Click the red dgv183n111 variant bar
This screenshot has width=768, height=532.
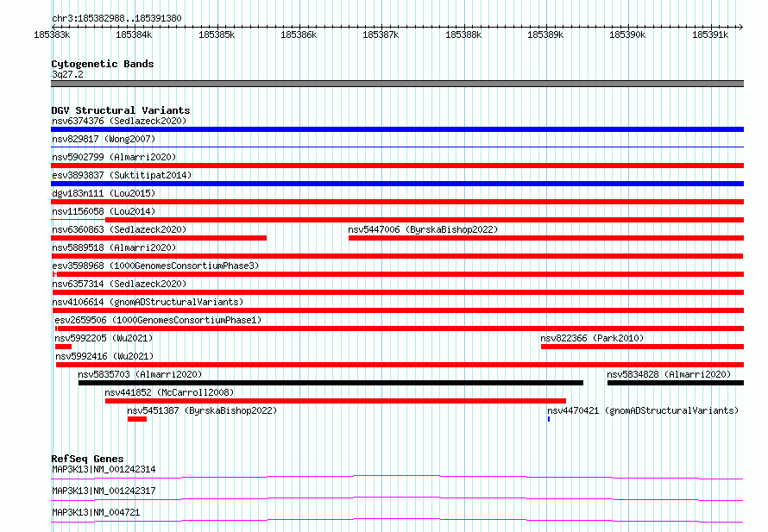click(x=397, y=202)
